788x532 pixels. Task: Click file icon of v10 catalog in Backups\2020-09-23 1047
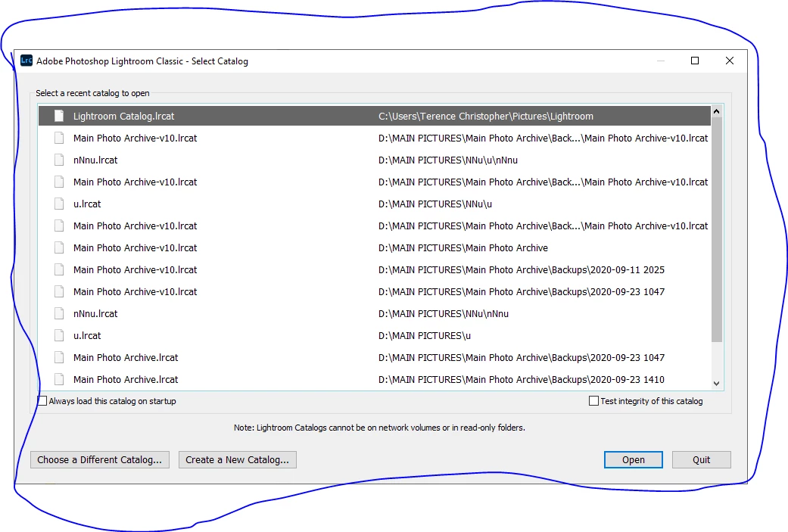[59, 292]
